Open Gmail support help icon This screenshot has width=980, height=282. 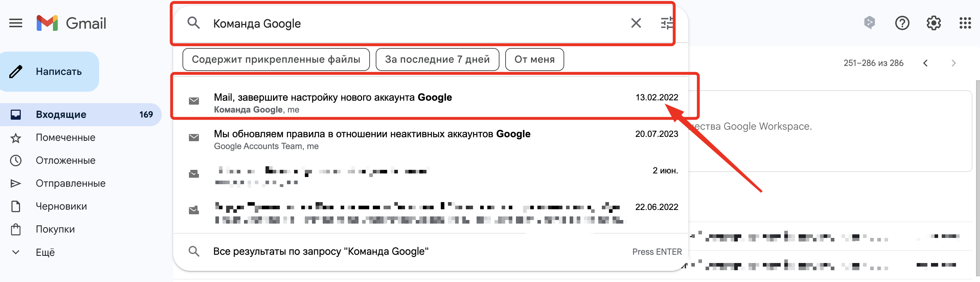click(902, 23)
